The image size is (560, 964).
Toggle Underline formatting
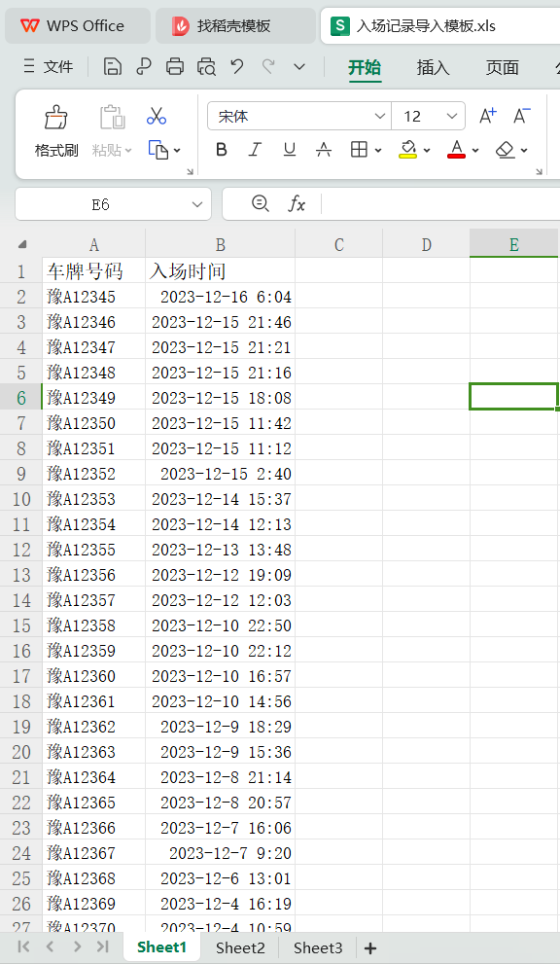pyautogui.click(x=290, y=150)
